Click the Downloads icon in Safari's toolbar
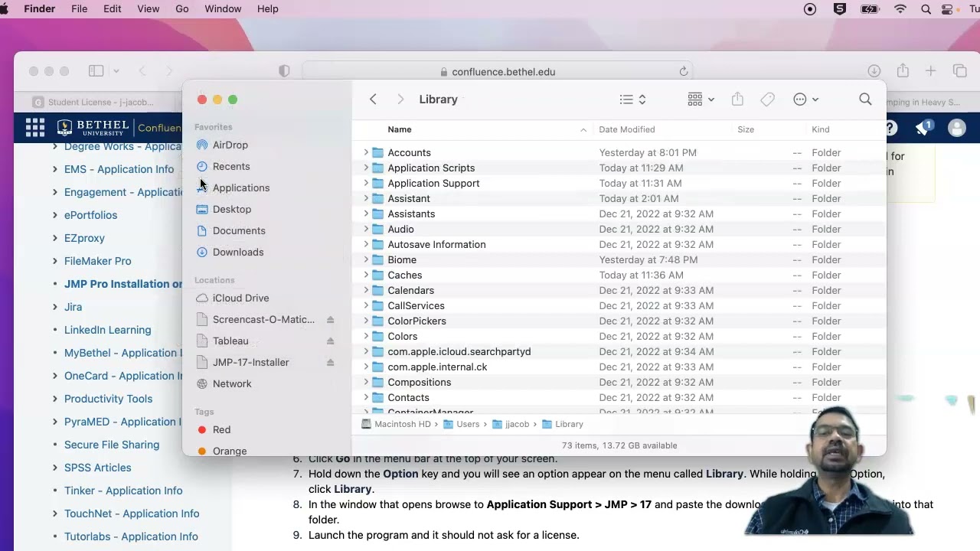This screenshot has height=551, width=980. [874, 70]
